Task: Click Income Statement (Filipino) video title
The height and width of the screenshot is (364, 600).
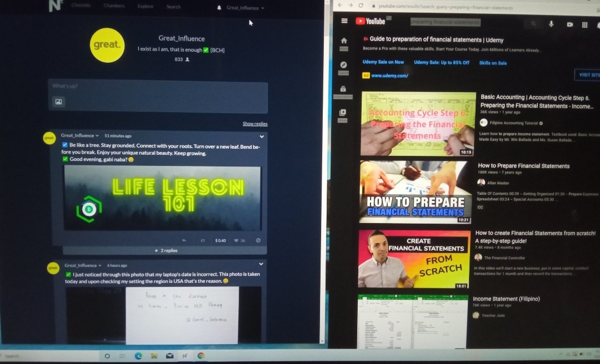Action: [506, 299]
